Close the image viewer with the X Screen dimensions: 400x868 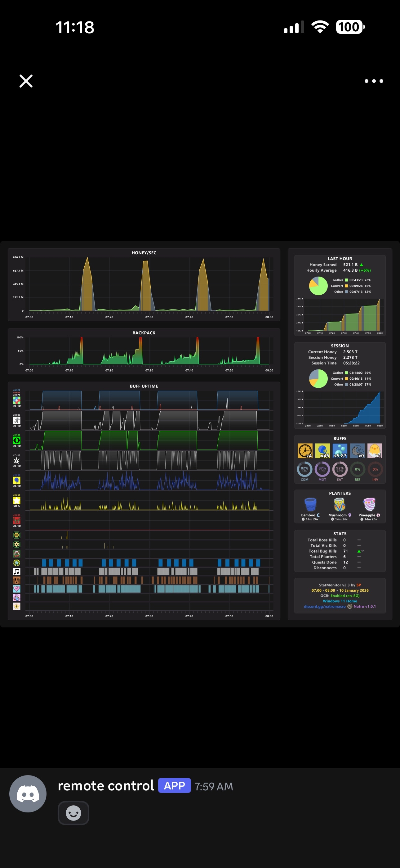[x=26, y=81]
